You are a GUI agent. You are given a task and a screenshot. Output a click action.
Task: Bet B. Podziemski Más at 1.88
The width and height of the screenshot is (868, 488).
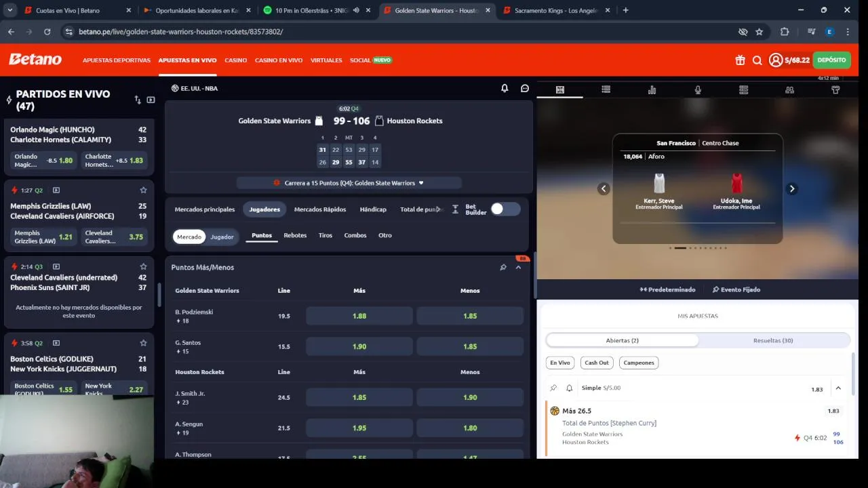pyautogui.click(x=359, y=316)
